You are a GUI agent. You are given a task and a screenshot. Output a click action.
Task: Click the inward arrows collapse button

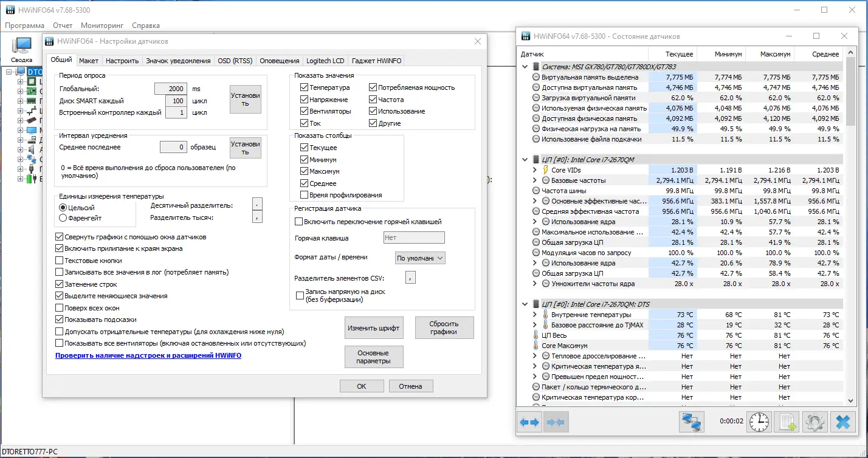coord(556,422)
